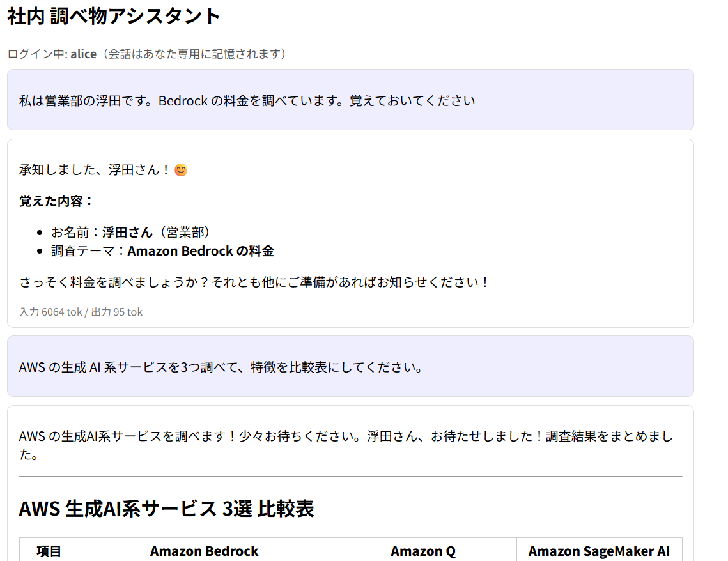728x561 pixels.
Task: Click the login status line mentioning alice
Action: 148,54
